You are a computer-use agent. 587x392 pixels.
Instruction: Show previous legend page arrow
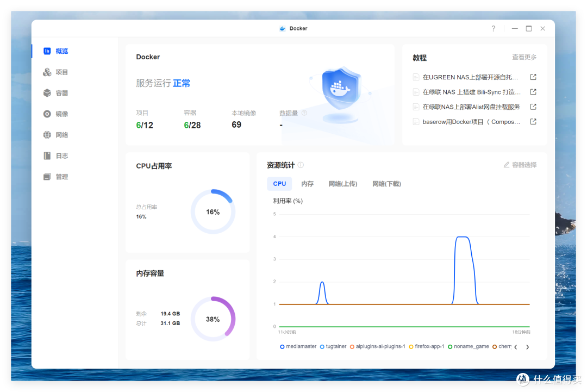(x=516, y=347)
